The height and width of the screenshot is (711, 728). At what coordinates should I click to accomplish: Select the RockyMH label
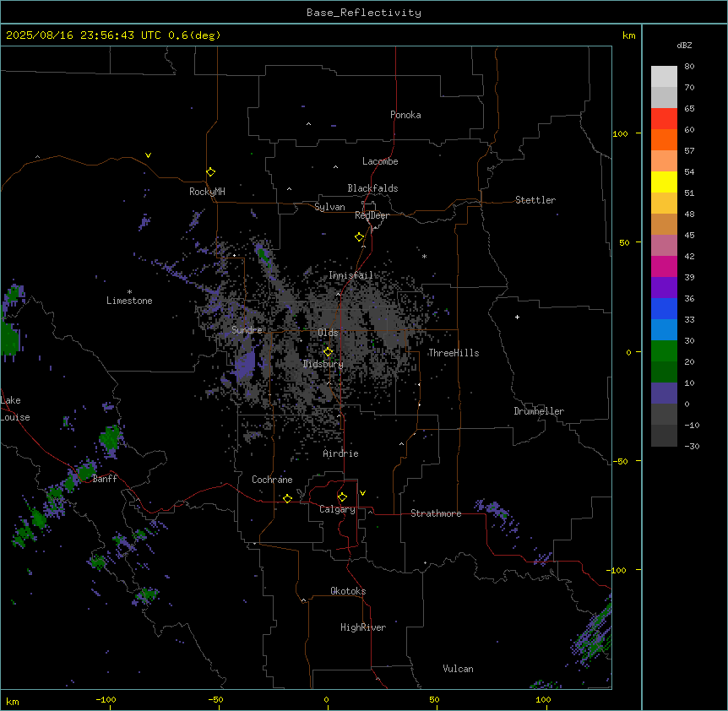click(207, 192)
